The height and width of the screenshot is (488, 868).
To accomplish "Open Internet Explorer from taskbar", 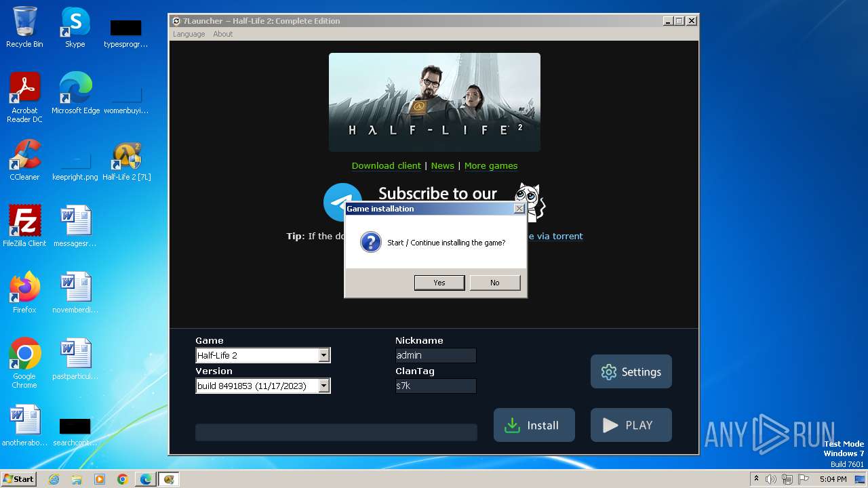I will pos(54,479).
